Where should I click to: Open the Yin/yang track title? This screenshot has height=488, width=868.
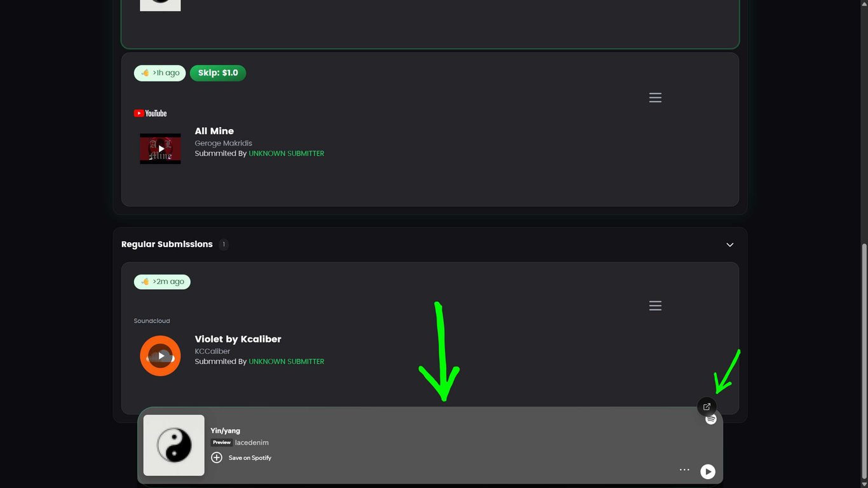[226, 431]
